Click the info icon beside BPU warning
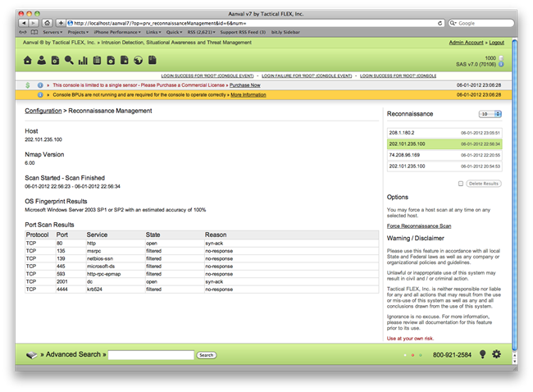Screen dimensions: 533x392 tap(40, 94)
